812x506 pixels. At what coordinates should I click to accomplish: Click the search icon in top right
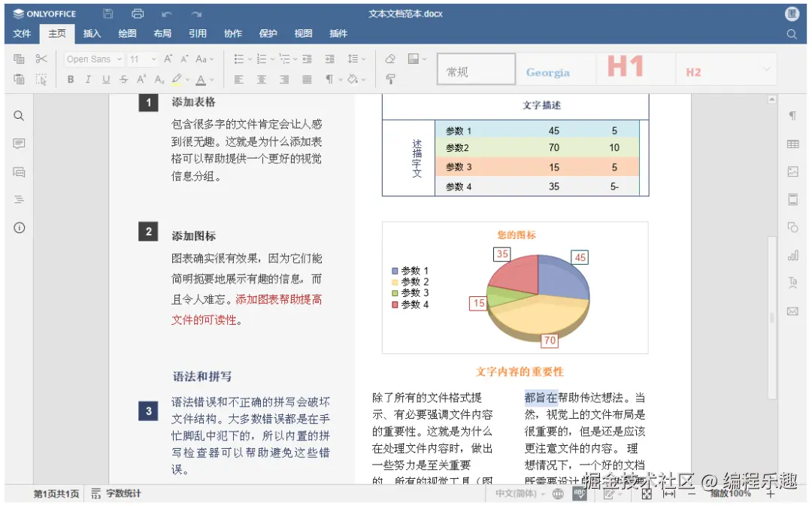[792, 34]
